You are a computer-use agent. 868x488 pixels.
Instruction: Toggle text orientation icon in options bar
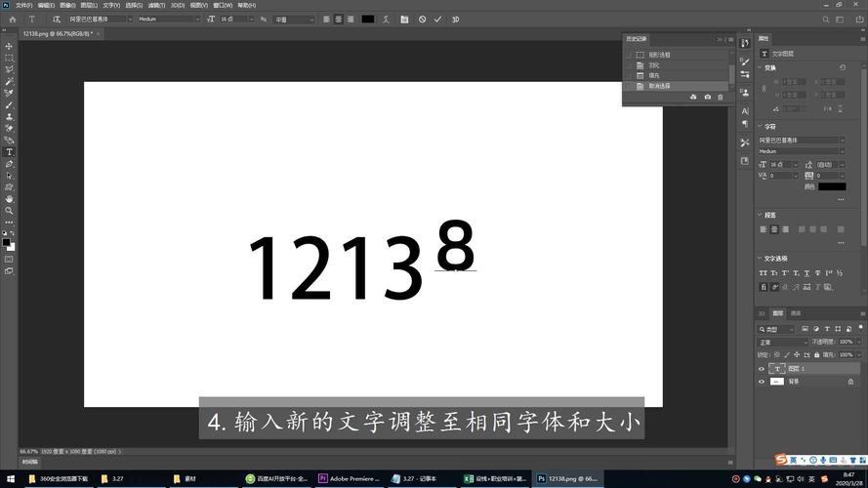[57, 20]
